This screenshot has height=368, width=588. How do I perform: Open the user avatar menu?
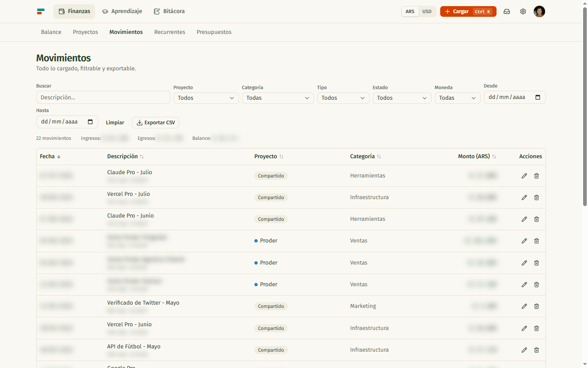click(539, 11)
